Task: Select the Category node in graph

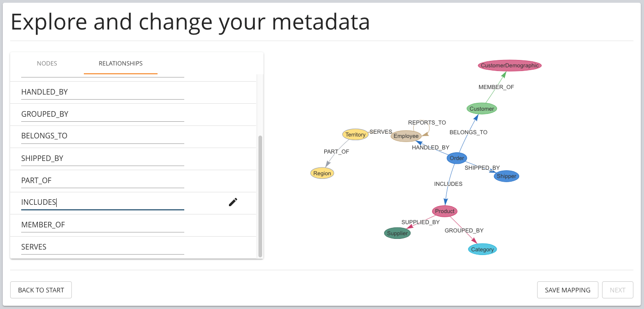Action: 482,250
